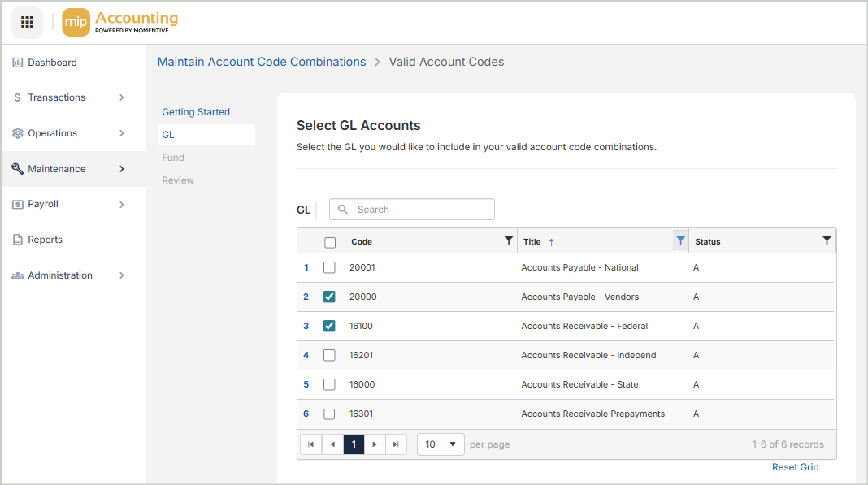Click the Code column filter icon
The image size is (868, 485).
tap(509, 240)
